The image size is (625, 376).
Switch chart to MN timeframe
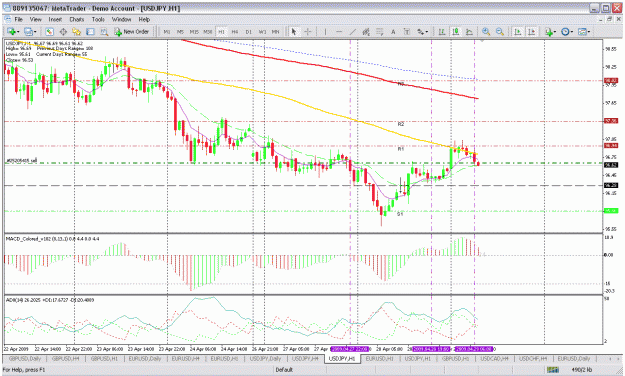pos(275,31)
